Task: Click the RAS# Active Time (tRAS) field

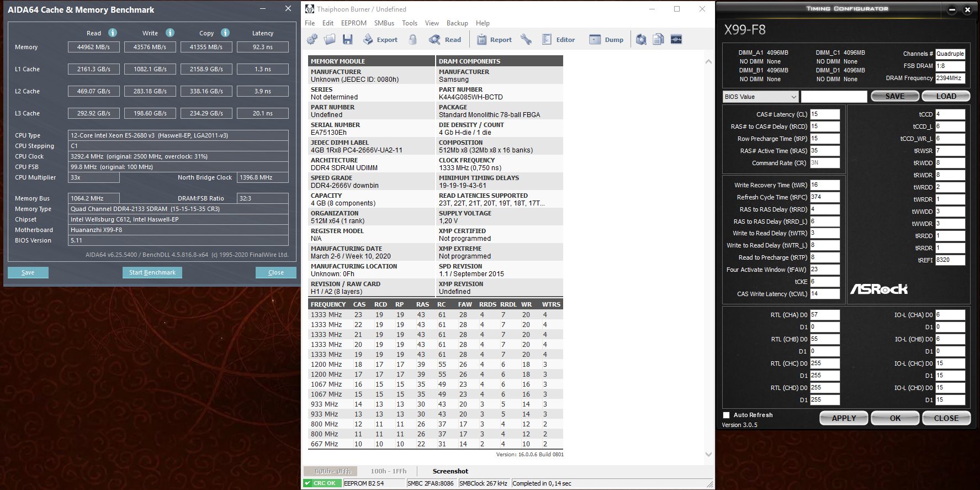Action: [x=825, y=151]
